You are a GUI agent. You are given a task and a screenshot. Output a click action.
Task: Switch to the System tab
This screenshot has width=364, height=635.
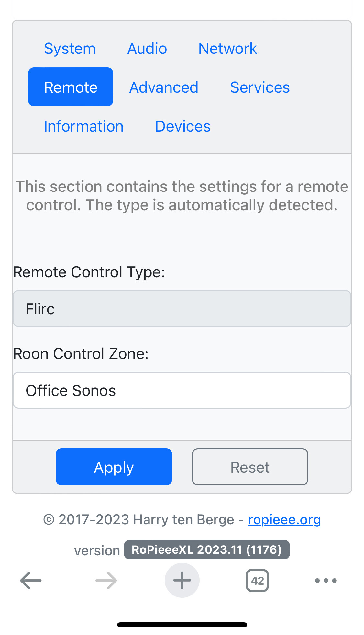point(70,49)
